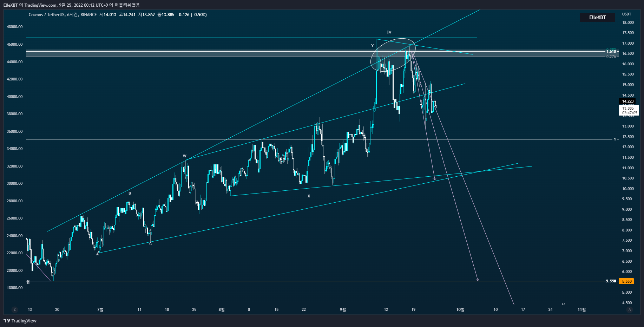This screenshot has width=644, height=327.
Task: Click the 18.000 price axis value
Action: pos(628,22)
